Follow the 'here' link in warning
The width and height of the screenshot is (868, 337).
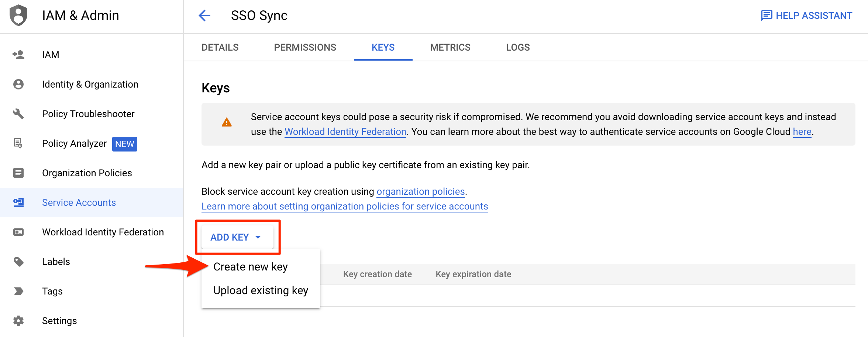point(802,132)
